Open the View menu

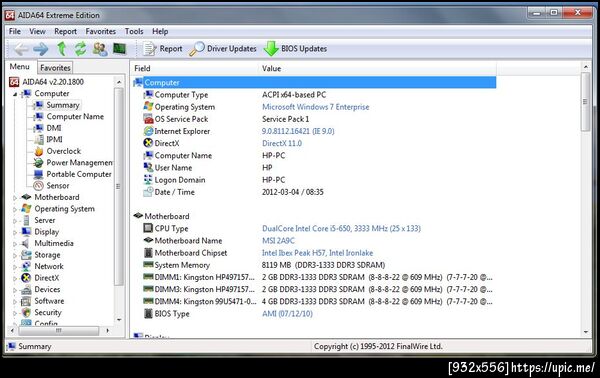[37, 31]
